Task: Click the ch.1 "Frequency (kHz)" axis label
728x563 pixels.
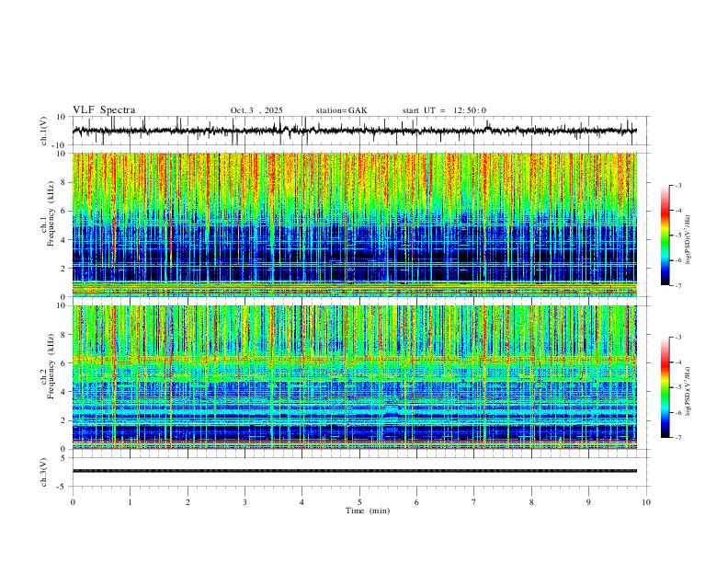Action: [x=51, y=214]
